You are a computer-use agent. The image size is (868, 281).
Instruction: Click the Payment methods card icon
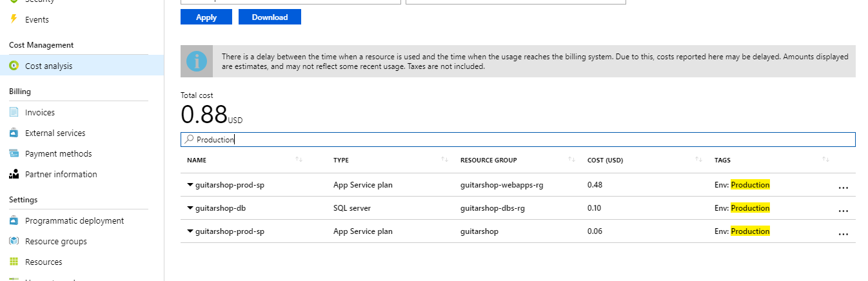14,153
